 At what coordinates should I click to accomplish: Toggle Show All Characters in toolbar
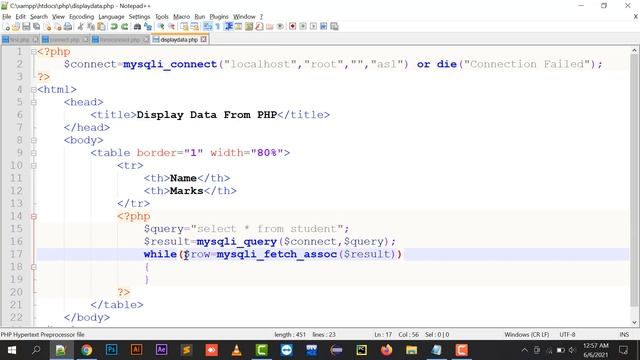click(x=218, y=27)
